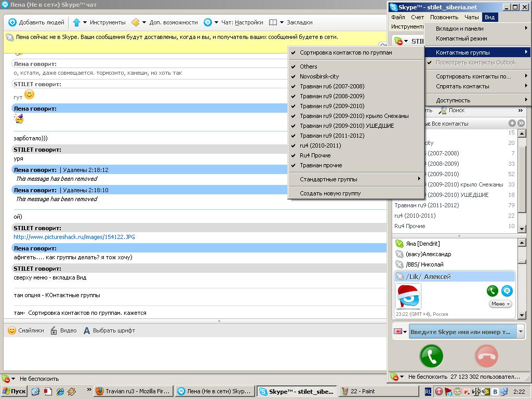Open the Чаты menu
This screenshot has height=399, width=532.
tap(471, 17)
